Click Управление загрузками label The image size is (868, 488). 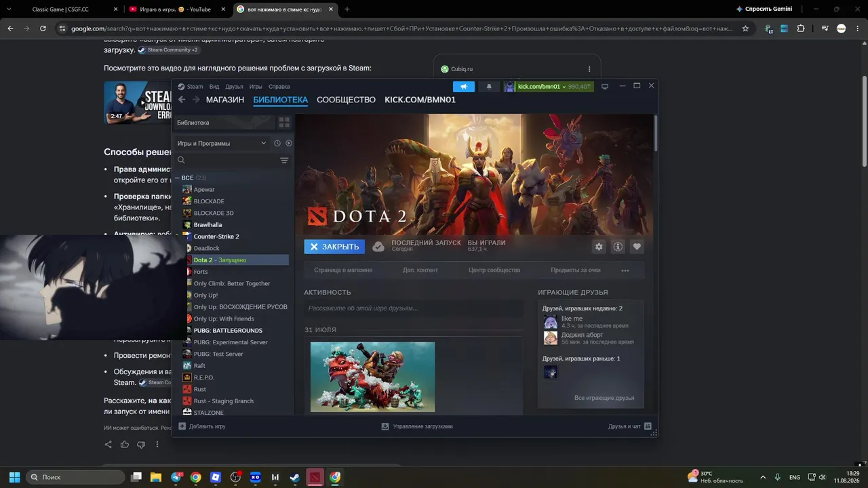point(422,426)
